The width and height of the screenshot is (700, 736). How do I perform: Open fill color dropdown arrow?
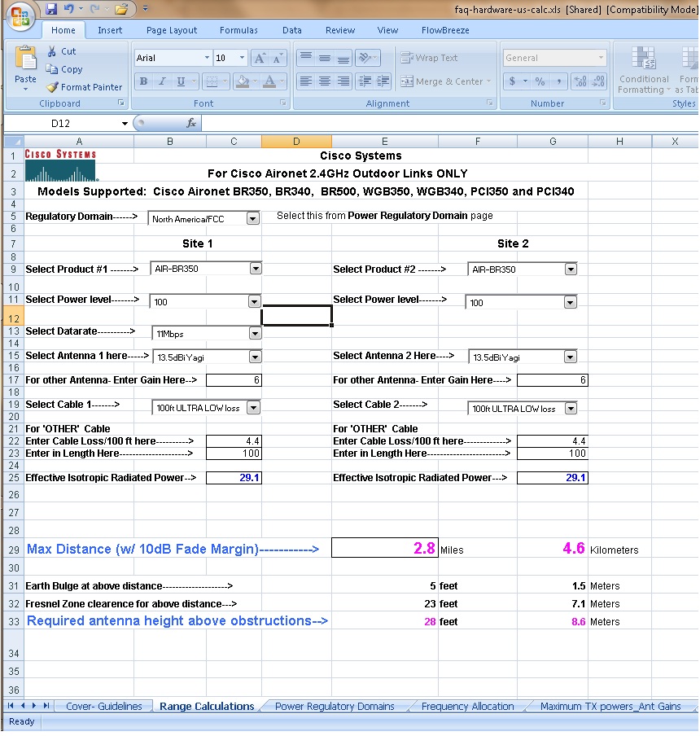256,81
